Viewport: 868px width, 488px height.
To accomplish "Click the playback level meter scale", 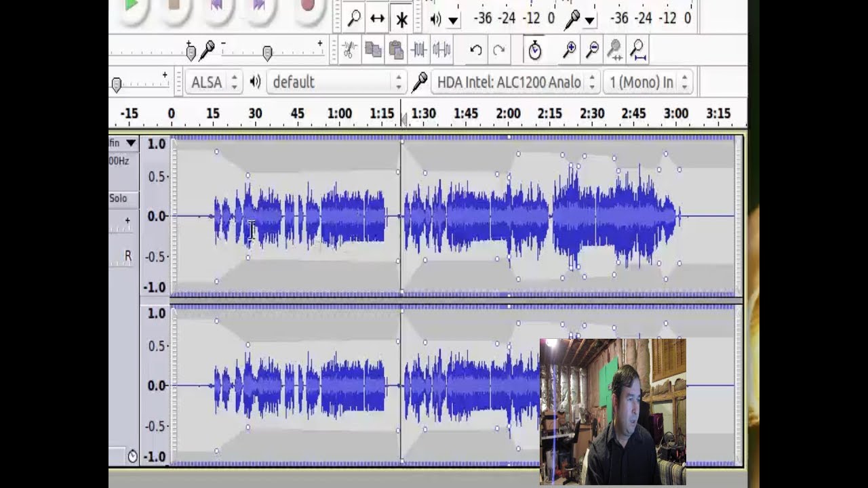I will pyautogui.click(x=515, y=18).
